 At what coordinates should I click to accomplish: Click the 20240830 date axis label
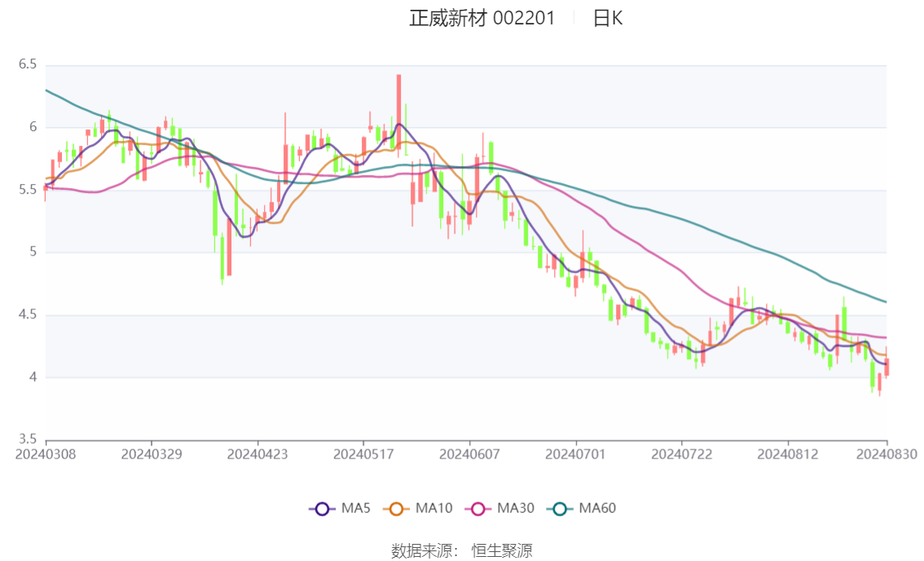click(x=887, y=454)
